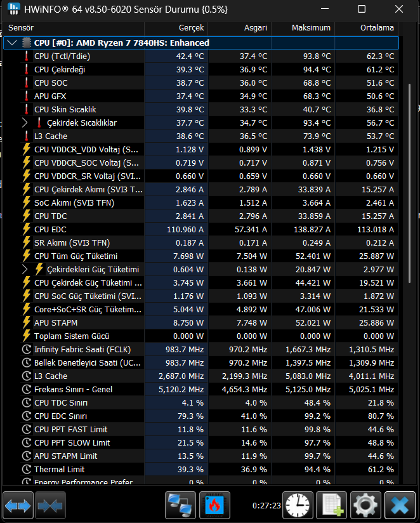Image resolution: width=420 pixels, height=523 pixels.
Task: Click the clock icon beside Thermal Limit
Action: [27, 470]
